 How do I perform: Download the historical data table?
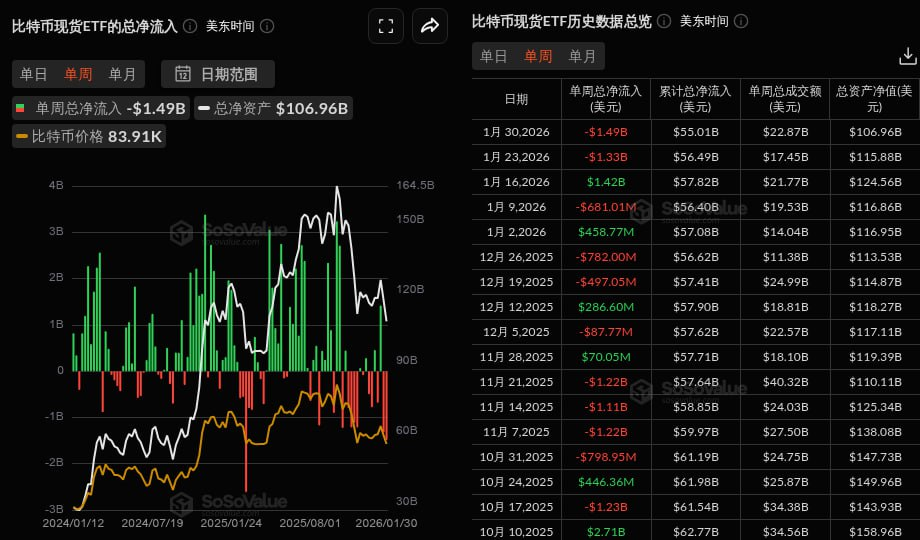click(x=907, y=56)
